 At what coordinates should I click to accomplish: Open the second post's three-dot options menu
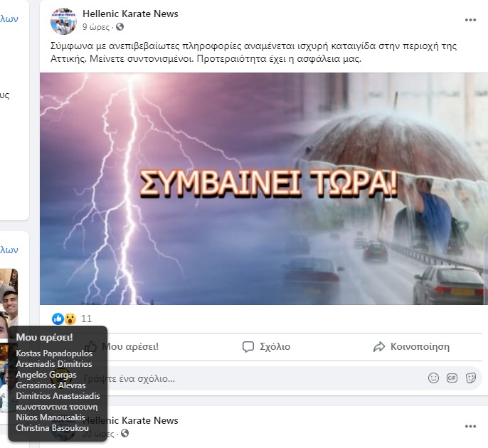point(470,426)
